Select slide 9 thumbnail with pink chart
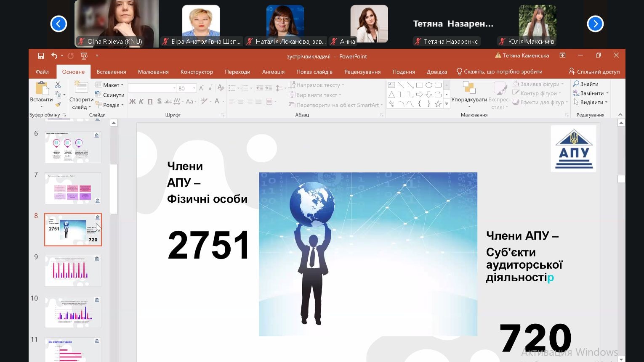Image resolution: width=644 pixels, height=362 pixels. (x=73, y=270)
